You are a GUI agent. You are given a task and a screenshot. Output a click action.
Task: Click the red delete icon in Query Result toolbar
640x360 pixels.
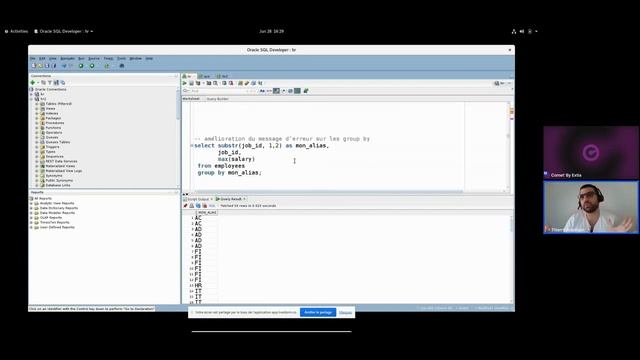[204, 206]
